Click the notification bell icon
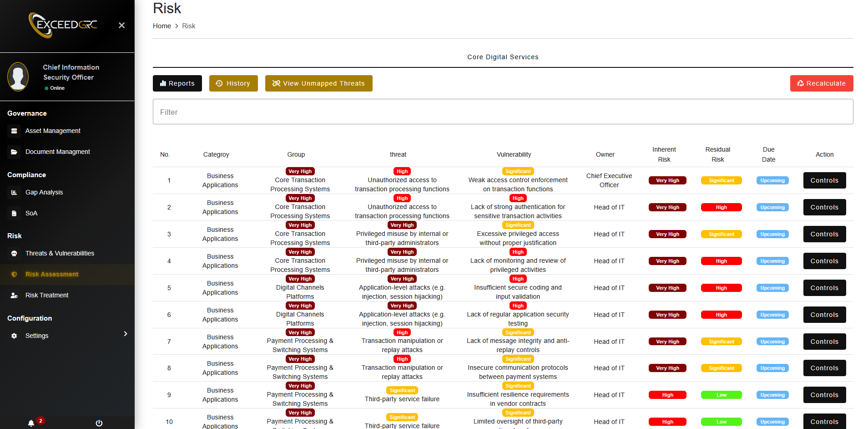Screen dimensions: 868x429 [31, 423]
